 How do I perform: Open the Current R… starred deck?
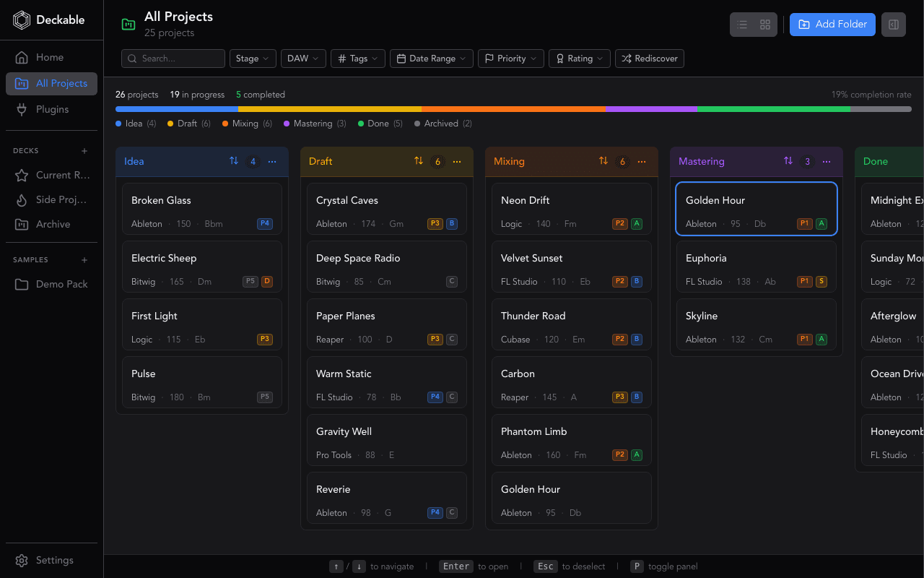pyautogui.click(x=51, y=176)
